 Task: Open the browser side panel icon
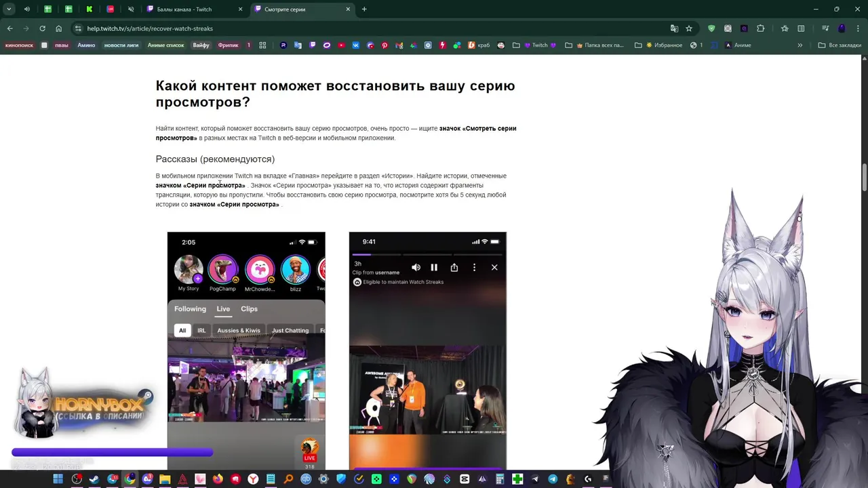click(x=801, y=28)
